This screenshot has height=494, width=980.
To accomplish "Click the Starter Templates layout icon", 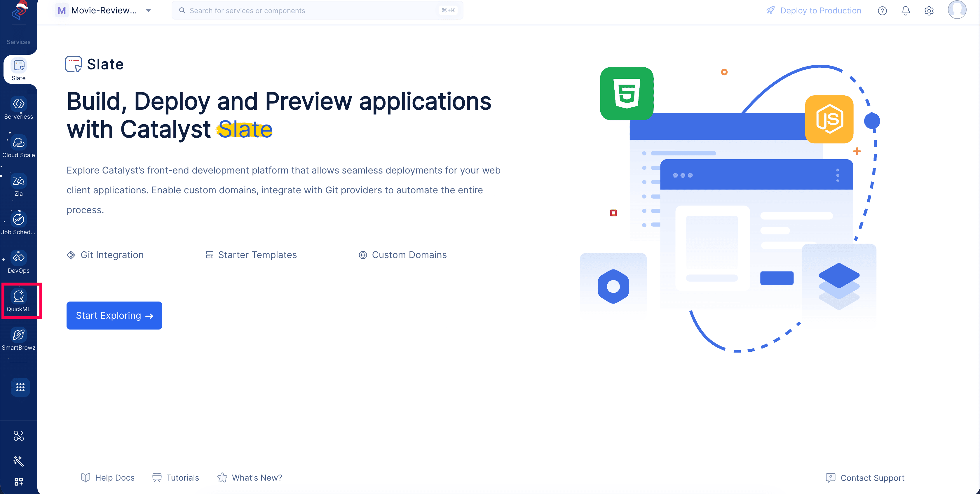I will [x=210, y=255].
